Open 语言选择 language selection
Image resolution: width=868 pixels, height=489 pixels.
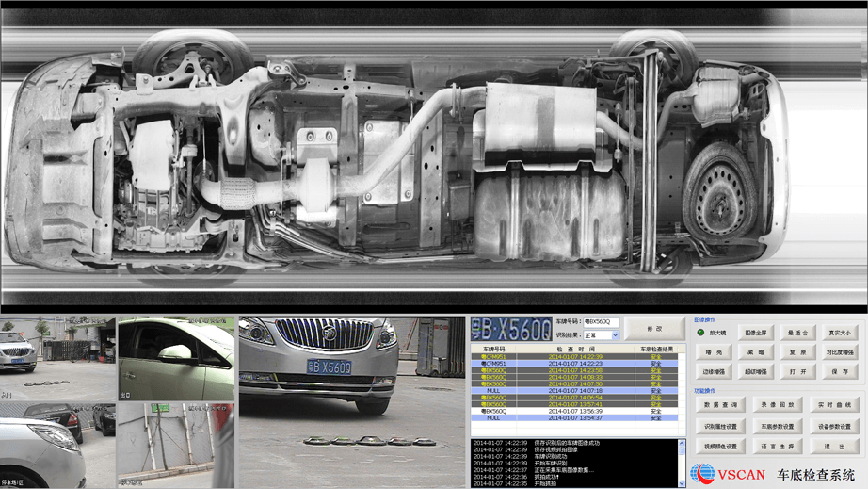point(778,447)
